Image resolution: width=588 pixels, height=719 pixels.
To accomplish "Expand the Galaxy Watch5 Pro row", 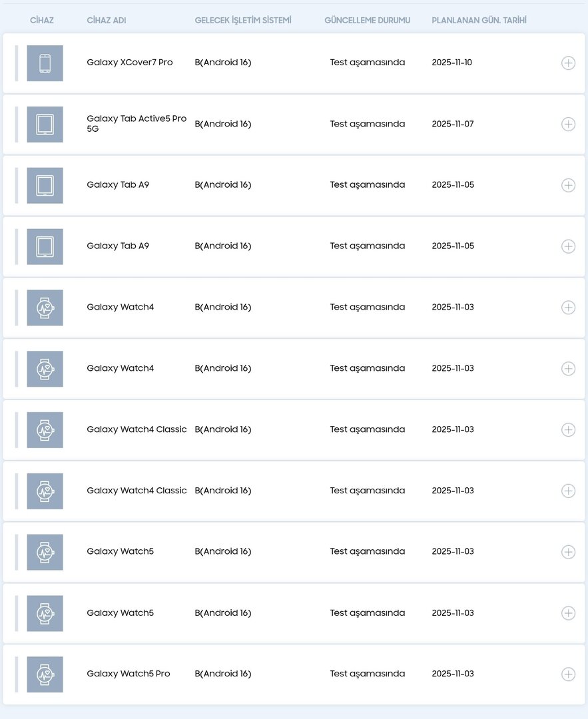I will coord(568,674).
